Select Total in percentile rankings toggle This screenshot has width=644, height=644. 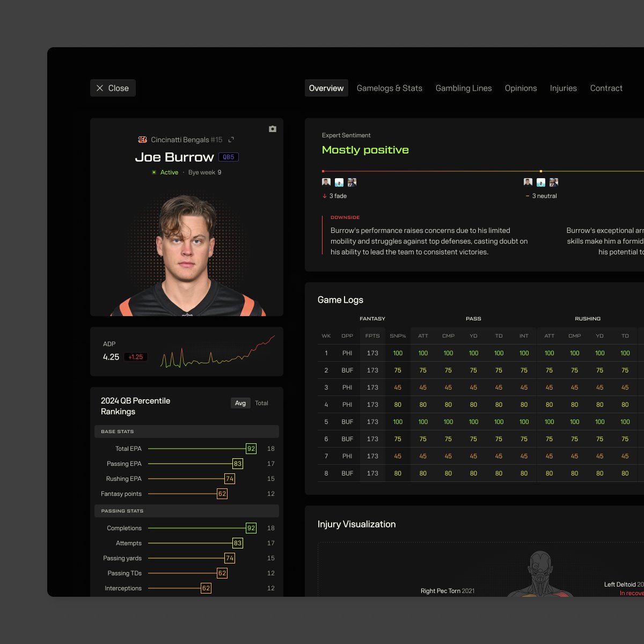(x=261, y=403)
